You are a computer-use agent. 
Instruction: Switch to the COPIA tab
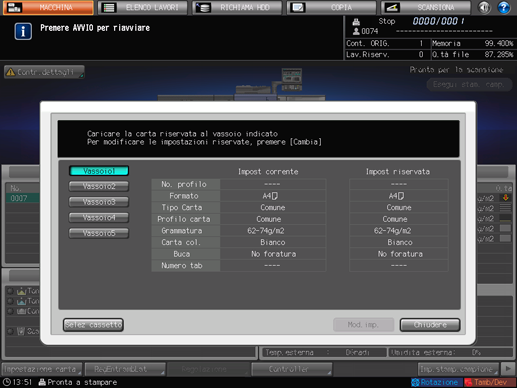pos(331,7)
